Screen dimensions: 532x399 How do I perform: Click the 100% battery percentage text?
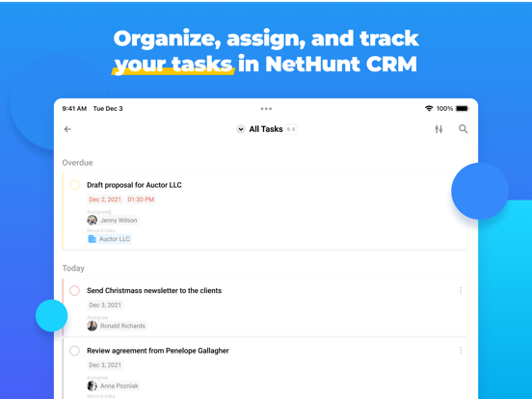coord(444,109)
